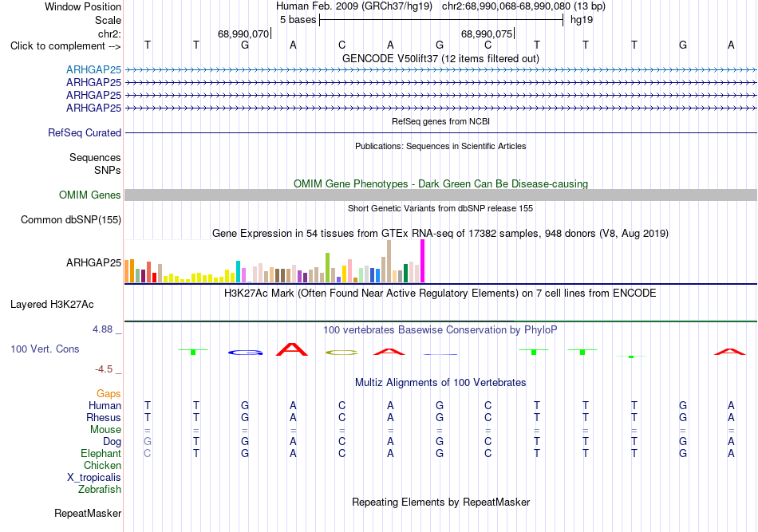Click the yellow C in PhyloP conservation logo

tap(341, 353)
